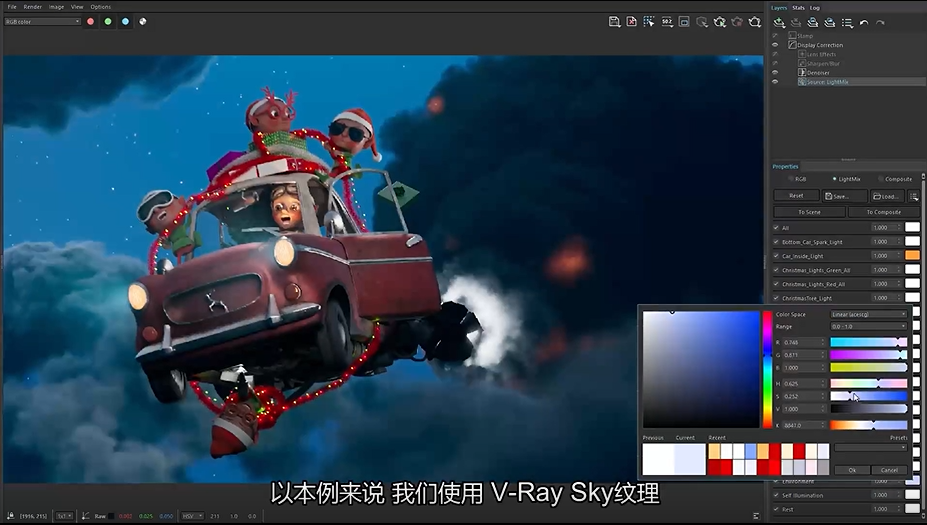The image size is (927, 525).
Task: Click the curve icon beside Raw in status bar
Action: tap(86, 516)
